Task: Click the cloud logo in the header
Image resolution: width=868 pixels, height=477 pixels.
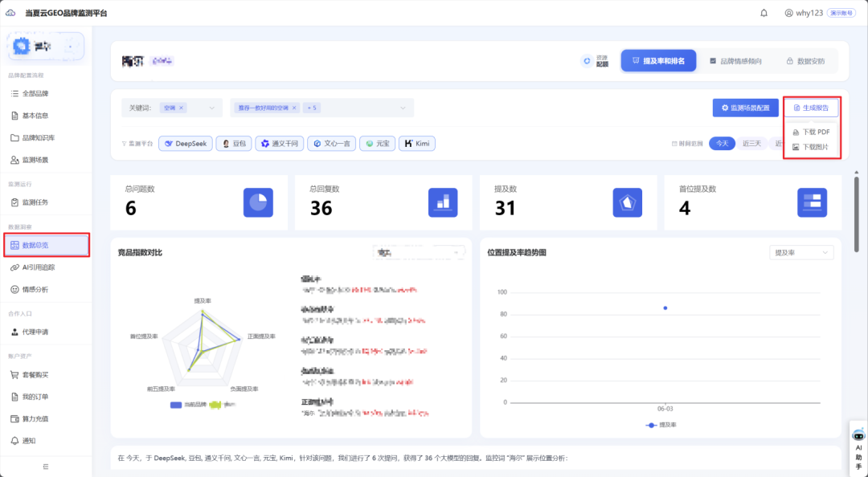Action: click(x=10, y=13)
